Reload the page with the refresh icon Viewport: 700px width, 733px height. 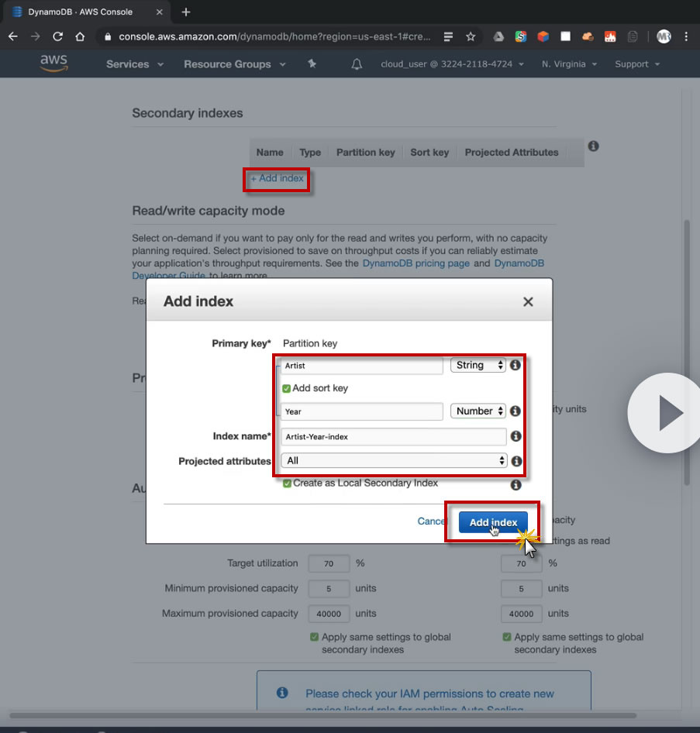click(57, 36)
